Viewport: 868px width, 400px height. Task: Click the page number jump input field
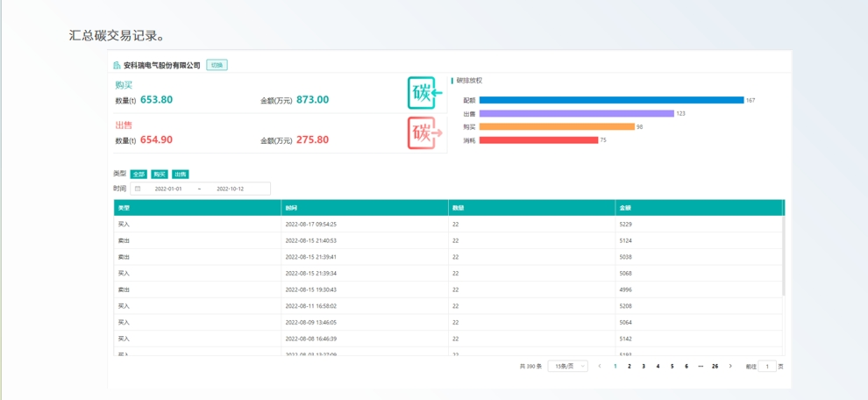[766, 366]
